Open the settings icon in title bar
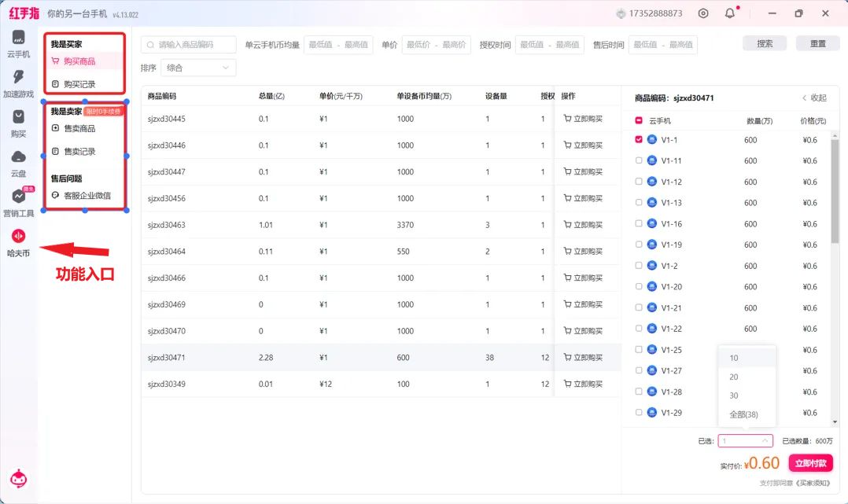Viewport: 848px width, 504px height. [x=703, y=13]
